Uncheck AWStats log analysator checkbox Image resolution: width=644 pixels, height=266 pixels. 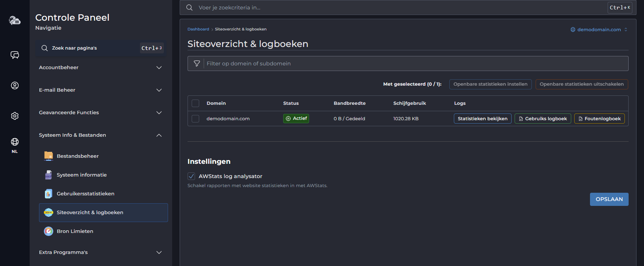tap(191, 176)
